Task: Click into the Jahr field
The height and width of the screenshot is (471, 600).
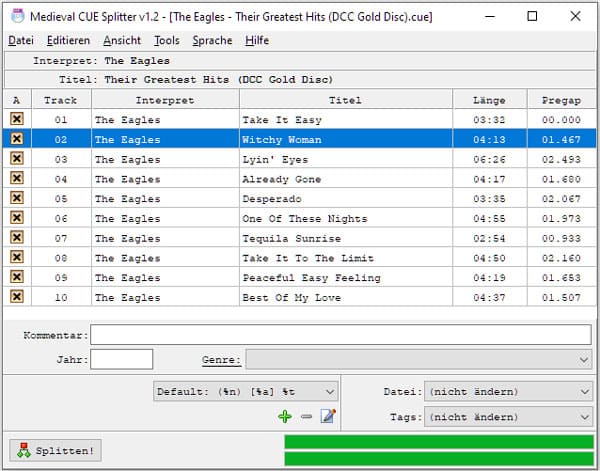Action: point(122,359)
